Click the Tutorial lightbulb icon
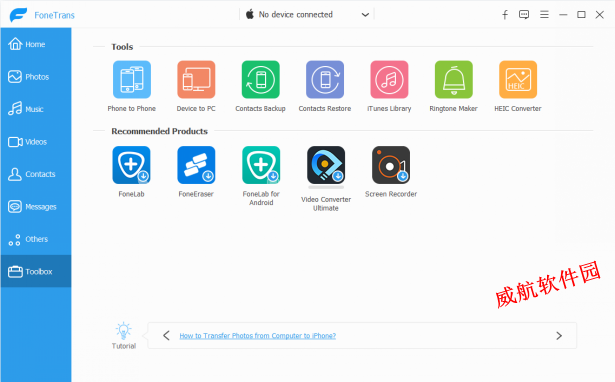 [x=124, y=331]
